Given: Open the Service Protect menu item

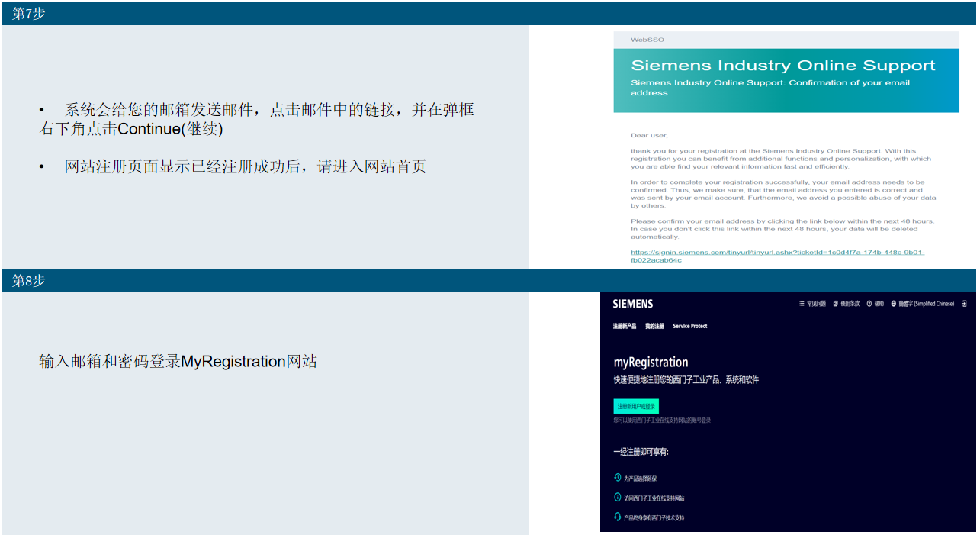Looking at the screenshot, I should (689, 325).
